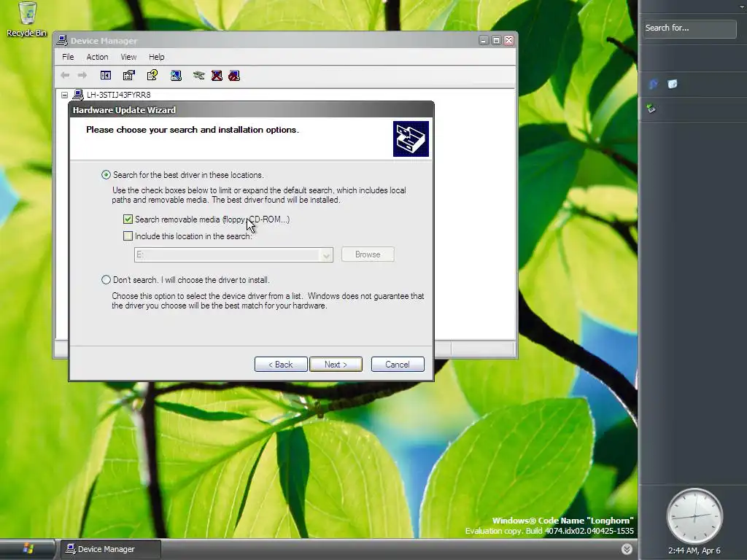Open the location path dropdown arrow
Viewport: 747px width, 560px height.
[326, 254]
